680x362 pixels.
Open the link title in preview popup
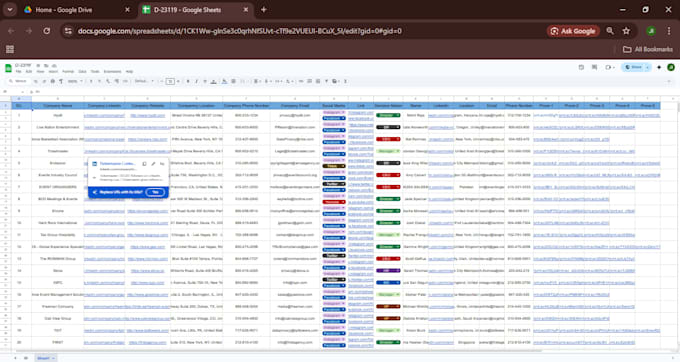[x=118, y=163]
